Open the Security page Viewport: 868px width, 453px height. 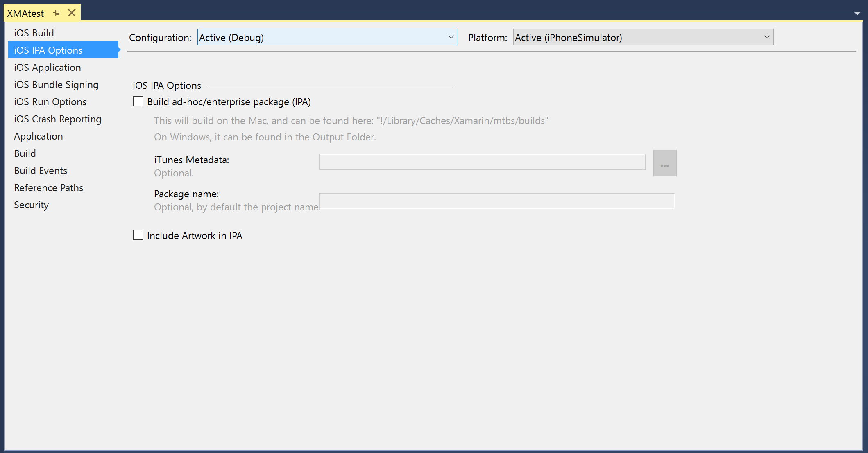tap(31, 205)
